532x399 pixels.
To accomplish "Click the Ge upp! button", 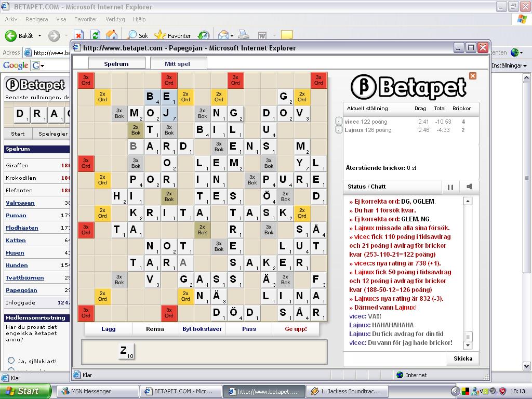I will 296,329.
